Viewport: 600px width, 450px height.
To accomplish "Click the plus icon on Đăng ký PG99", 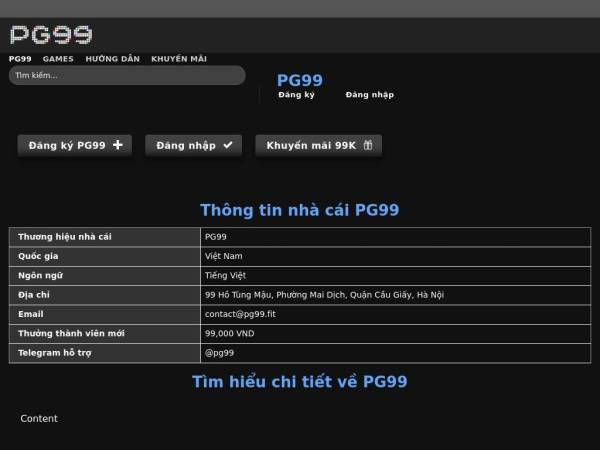I will (118, 145).
